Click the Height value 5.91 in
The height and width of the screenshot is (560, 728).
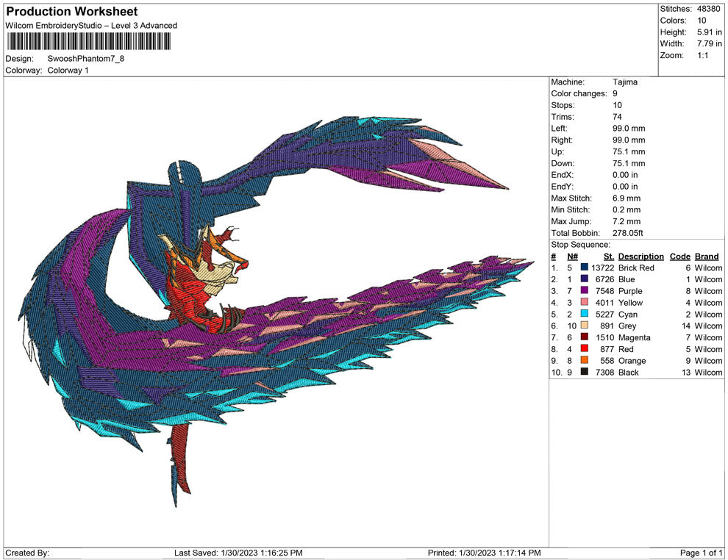pyautogui.click(x=710, y=32)
